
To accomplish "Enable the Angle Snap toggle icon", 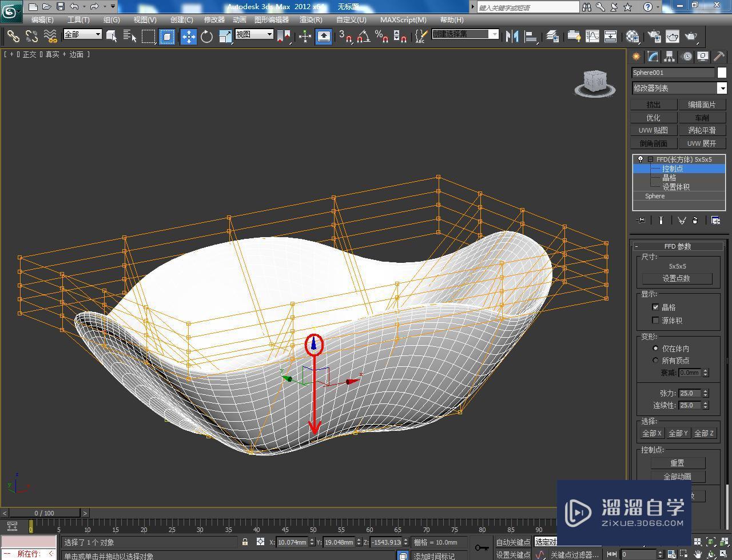I will [363, 35].
